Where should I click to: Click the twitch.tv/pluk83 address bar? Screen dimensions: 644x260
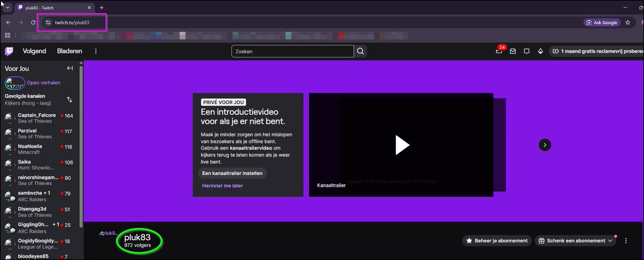point(72,23)
